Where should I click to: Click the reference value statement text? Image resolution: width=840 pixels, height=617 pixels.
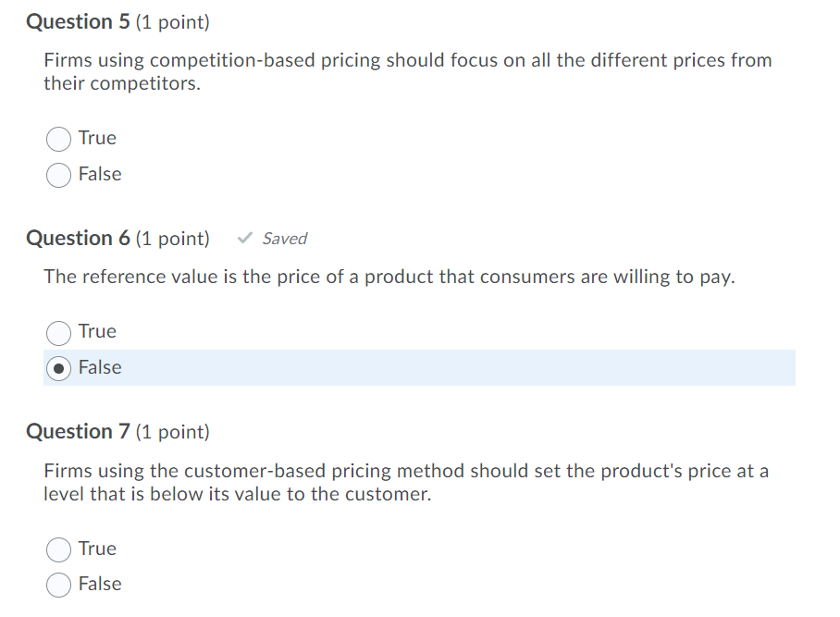(x=389, y=277)
